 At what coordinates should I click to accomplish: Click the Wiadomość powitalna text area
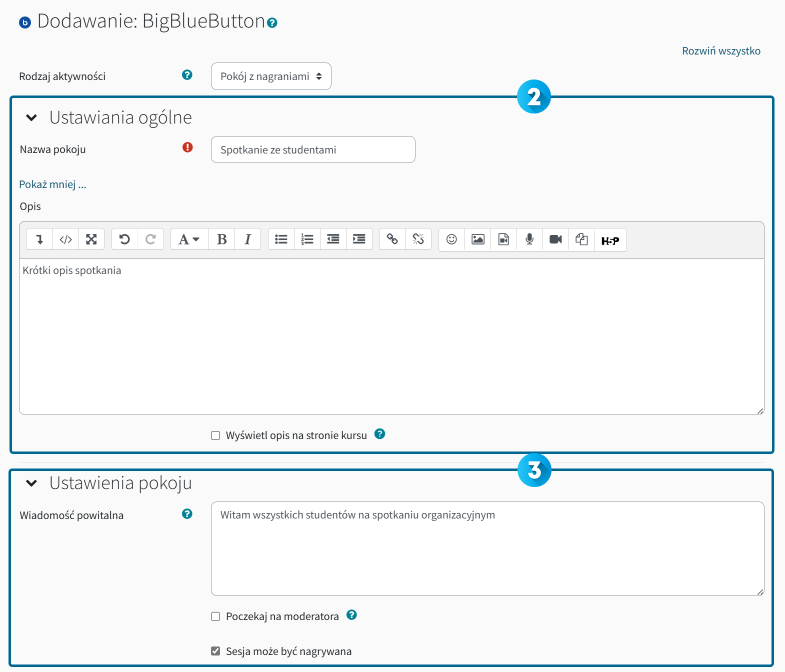click(x=487, y=548)
